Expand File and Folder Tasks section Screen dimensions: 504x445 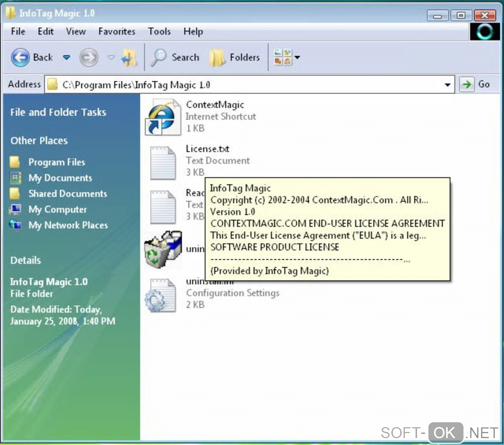tap(58, 112)
